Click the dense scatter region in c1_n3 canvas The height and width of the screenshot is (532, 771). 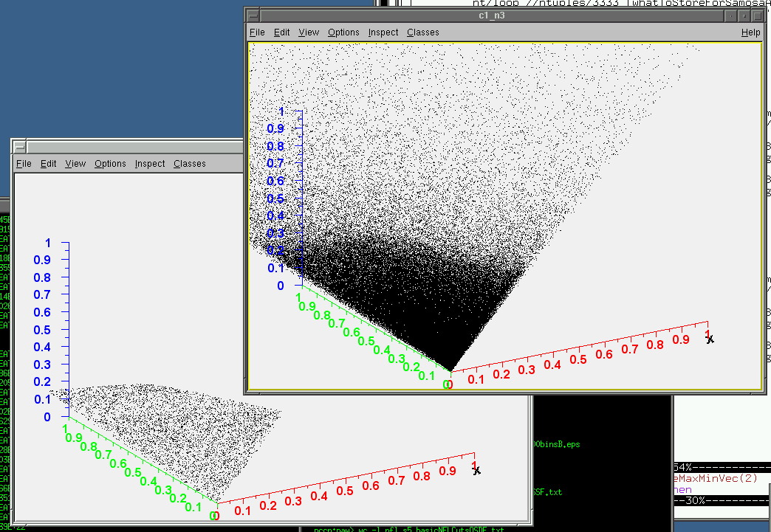click(x=414, y=295)
